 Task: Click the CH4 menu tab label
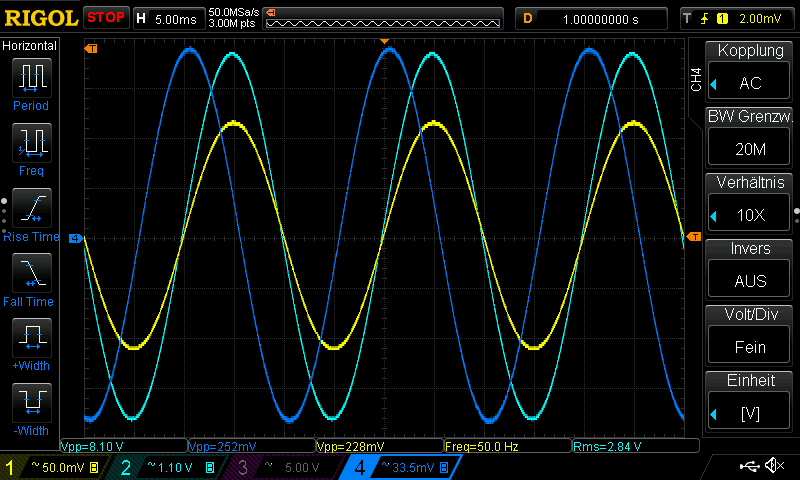click(696, 80)
